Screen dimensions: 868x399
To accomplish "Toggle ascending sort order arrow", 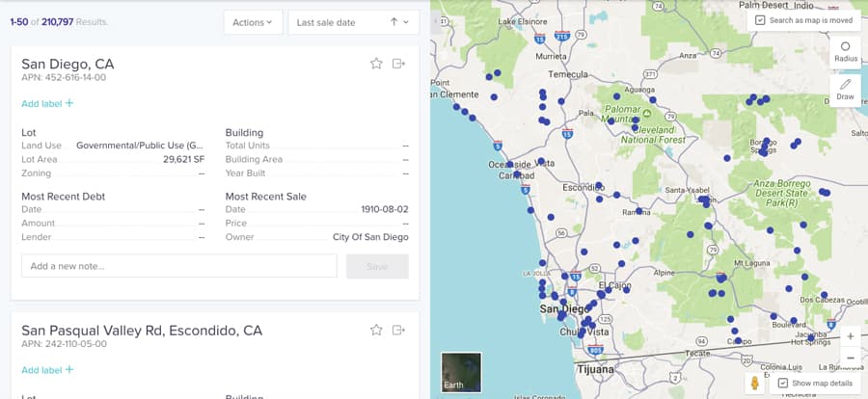I will point(393,22).
